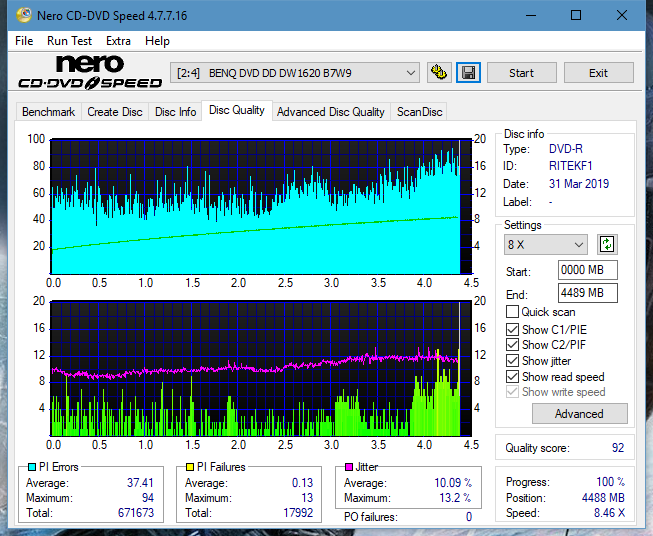Click the date 31 Mar 2019

click(578, 184)
